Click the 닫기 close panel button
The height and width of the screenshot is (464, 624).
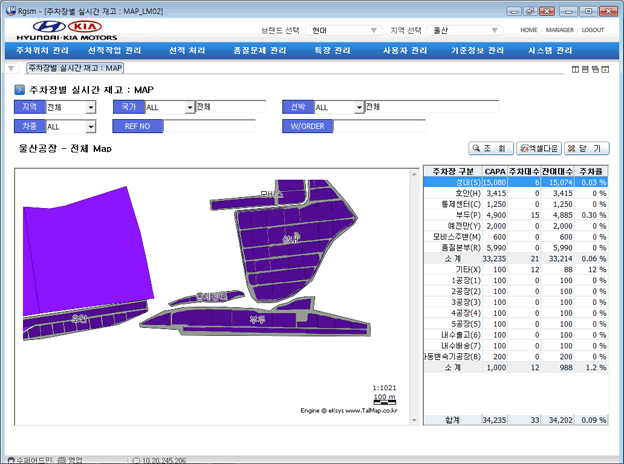[586, 148]
